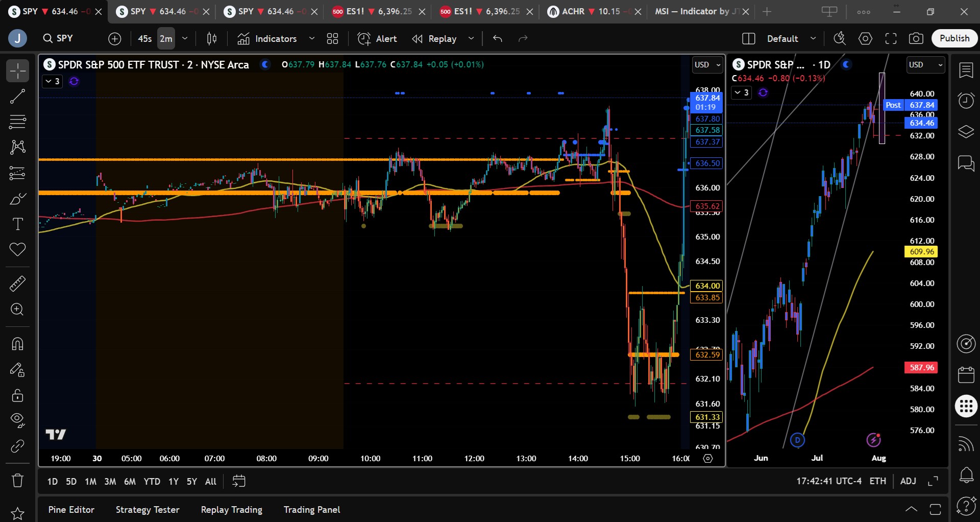This screenshot has width=980, height=522.
Task: Set chart range to All
Action: pos(211,482)
